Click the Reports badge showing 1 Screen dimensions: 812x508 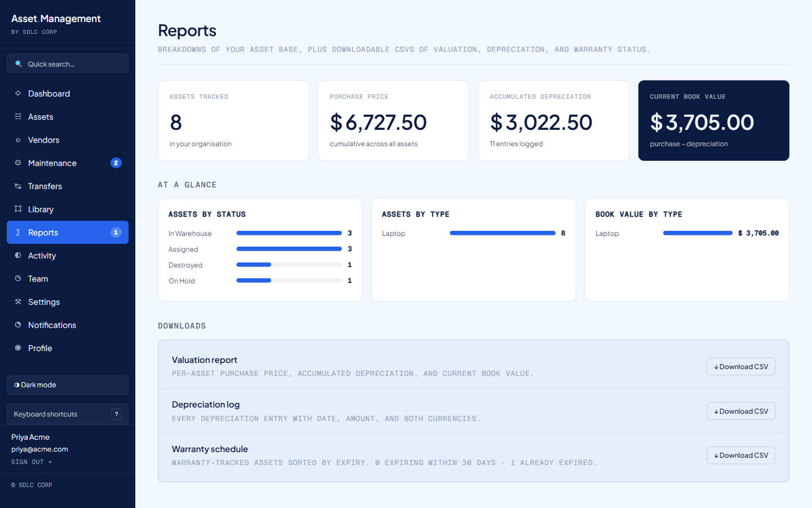[116, 232]
